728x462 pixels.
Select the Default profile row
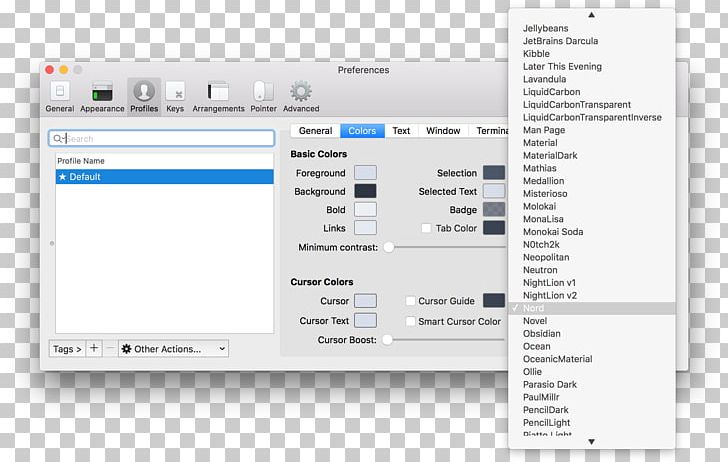[164, 177]
